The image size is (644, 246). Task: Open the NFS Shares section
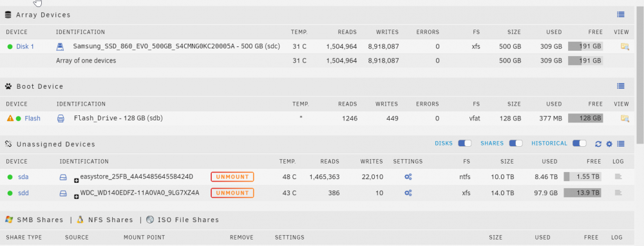pyautogui.click(x=111, y=220)
